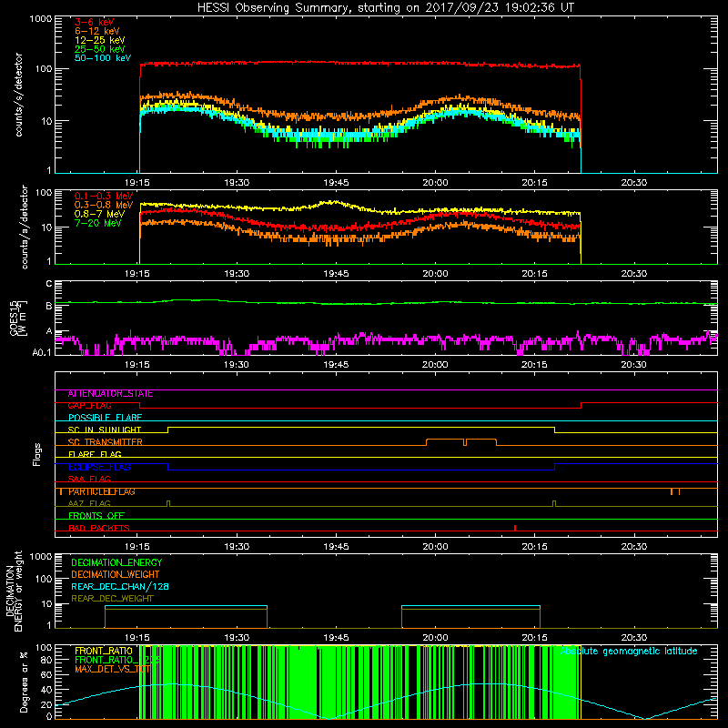Image resolution: width=728 pixels, height=728 pixels.
Task: Click counts/s/detector label of the keV panel
Action: point(18,95)
